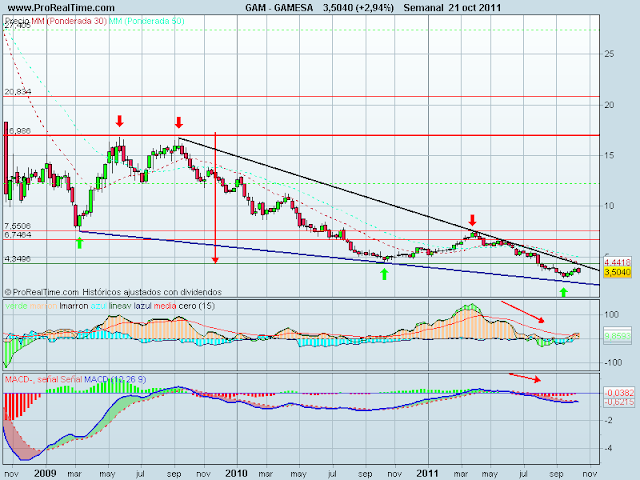The width and height of the screenshot is (640, 480).
Task: Select the orange marron indicator legend label
Action: click(43, 306)
